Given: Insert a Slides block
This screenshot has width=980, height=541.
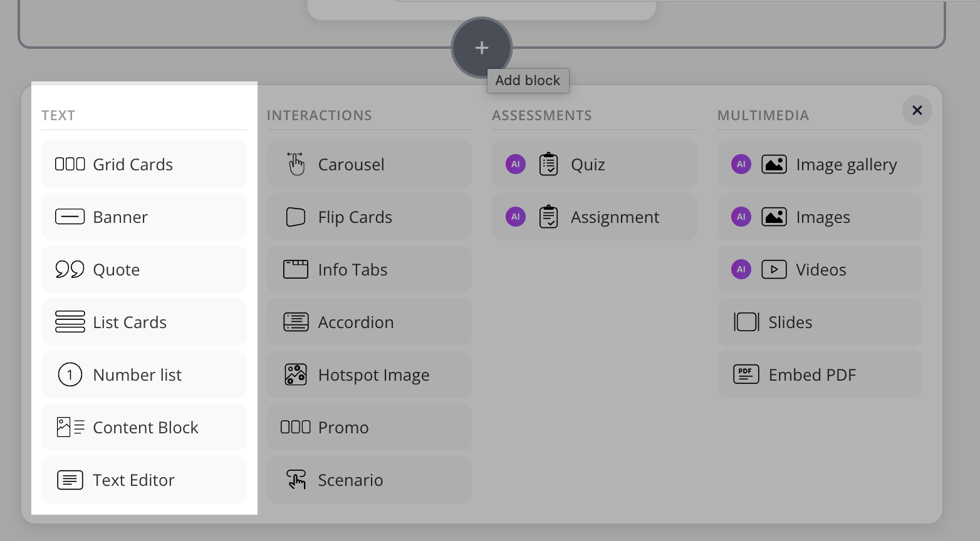Looking at the screenshot, I should (x=820, y=322).
